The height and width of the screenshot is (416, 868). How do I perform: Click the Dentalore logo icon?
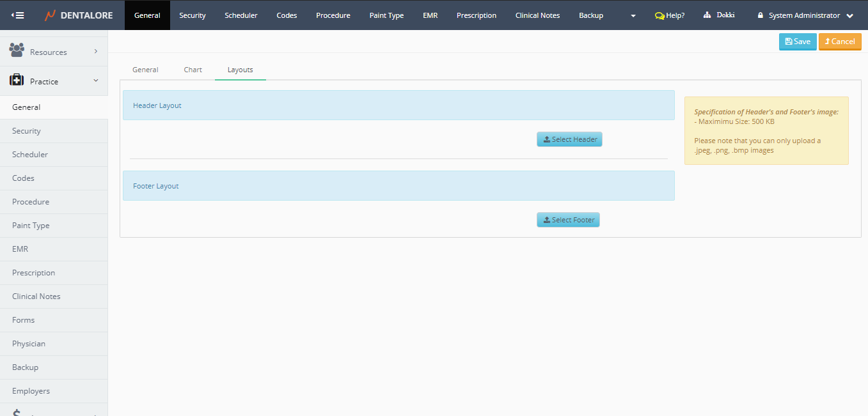pos(50,15)
